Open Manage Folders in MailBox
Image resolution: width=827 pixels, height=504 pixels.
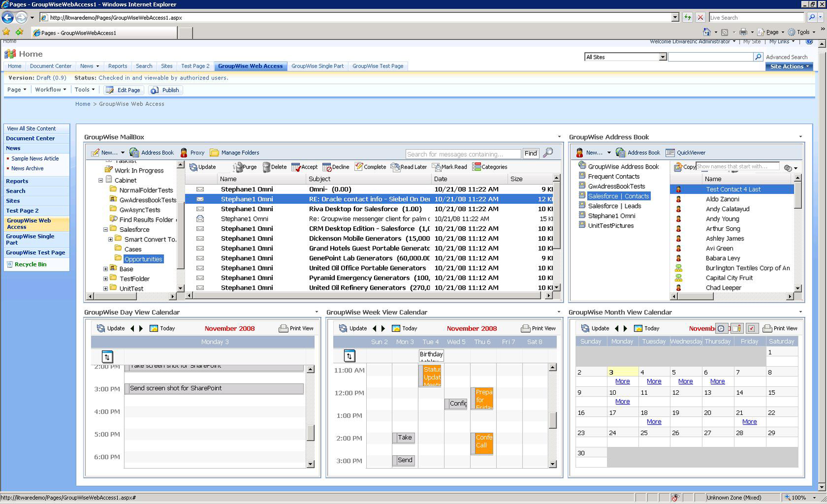pos(234,152)
